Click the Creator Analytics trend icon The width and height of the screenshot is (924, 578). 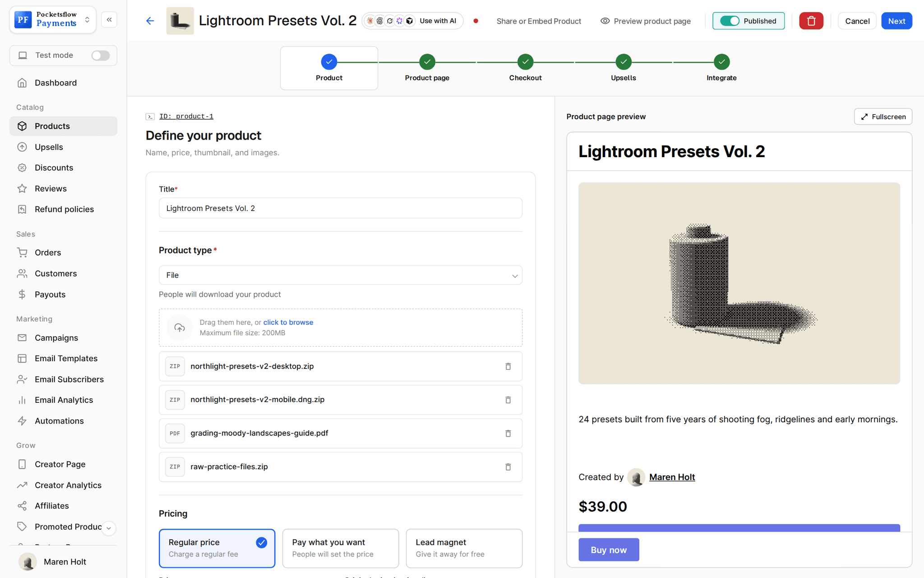pyautogui.click(x=22, y=485)
